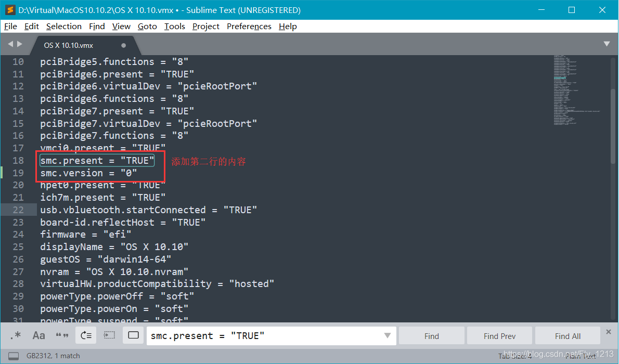Image resolution: width=619 pixels, height=364 pixels.
Task: Click the pciBridge7.present line
Action: pos(117,111)
